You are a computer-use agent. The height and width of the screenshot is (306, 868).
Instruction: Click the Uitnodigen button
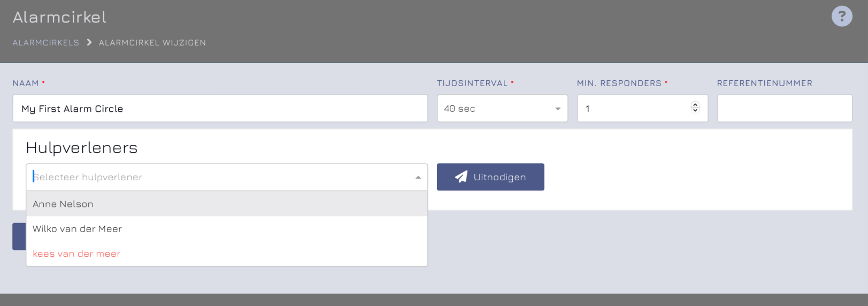click(490, 177)
